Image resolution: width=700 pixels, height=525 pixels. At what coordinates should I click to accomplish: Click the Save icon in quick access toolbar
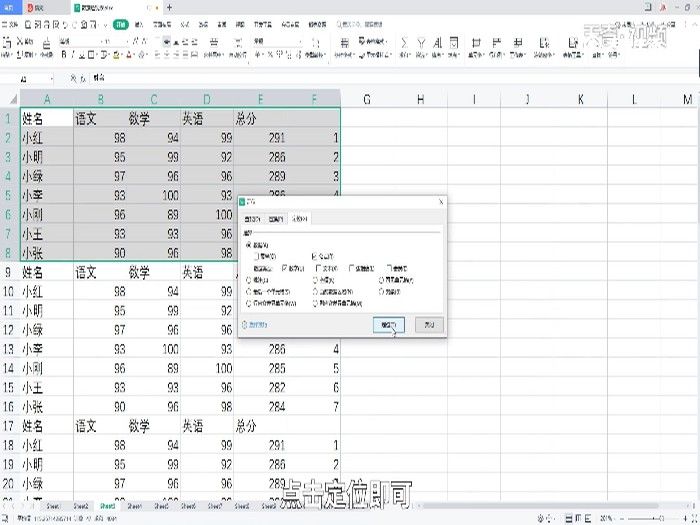click(x=28, y=25)
